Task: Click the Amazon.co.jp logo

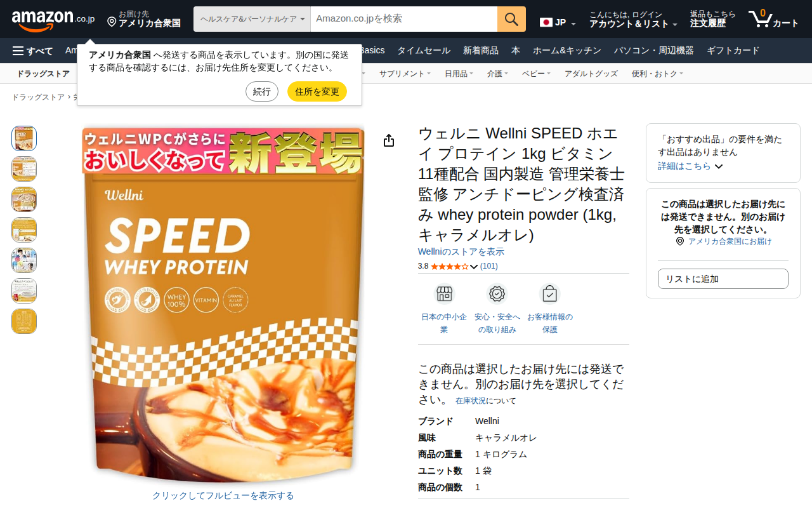Action: pyautogui.click(x=53, y=19)
